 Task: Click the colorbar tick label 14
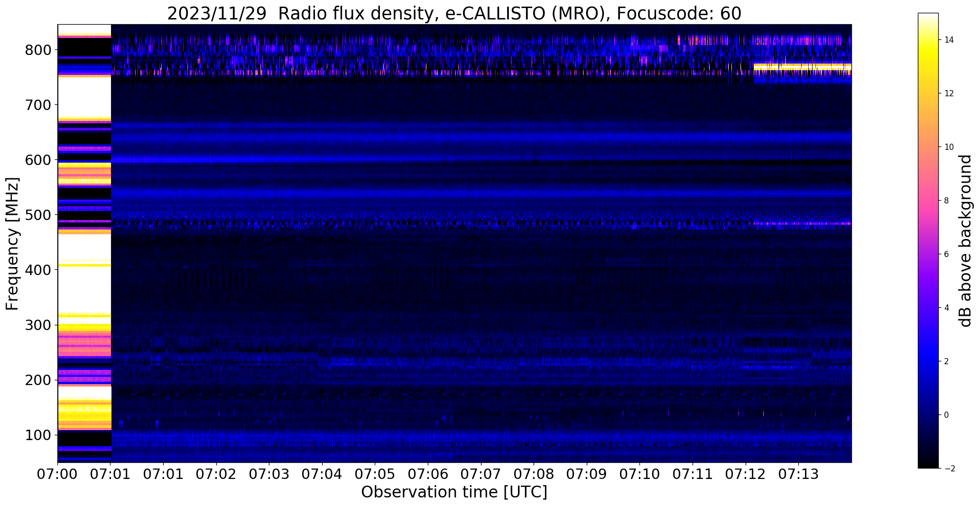click(949, 40)
